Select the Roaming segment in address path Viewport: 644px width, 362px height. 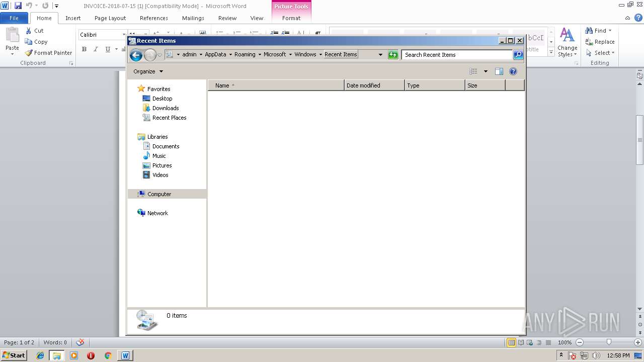point(245,54)
